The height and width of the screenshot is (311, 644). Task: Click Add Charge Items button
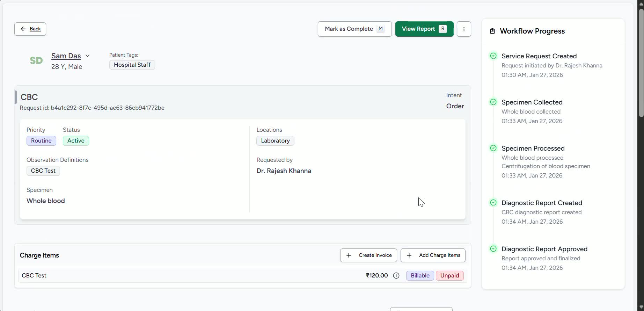click(x=433, y=255)
